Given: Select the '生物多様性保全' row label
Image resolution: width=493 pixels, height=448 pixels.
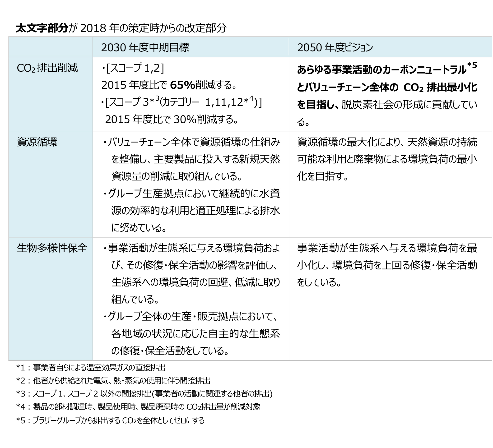Looking at the screenshot, I should 52,248.
